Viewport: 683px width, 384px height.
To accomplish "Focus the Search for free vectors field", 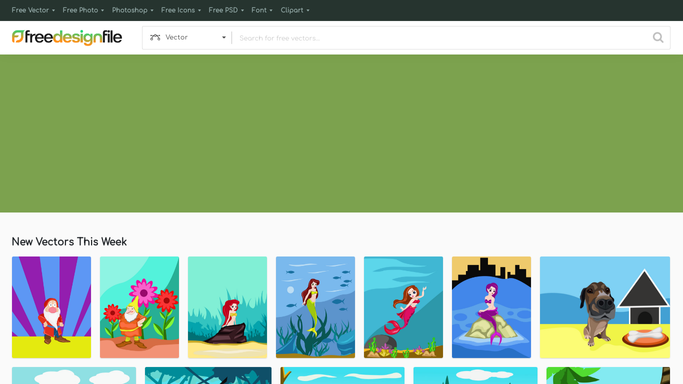I will click(x=442, y=38).
